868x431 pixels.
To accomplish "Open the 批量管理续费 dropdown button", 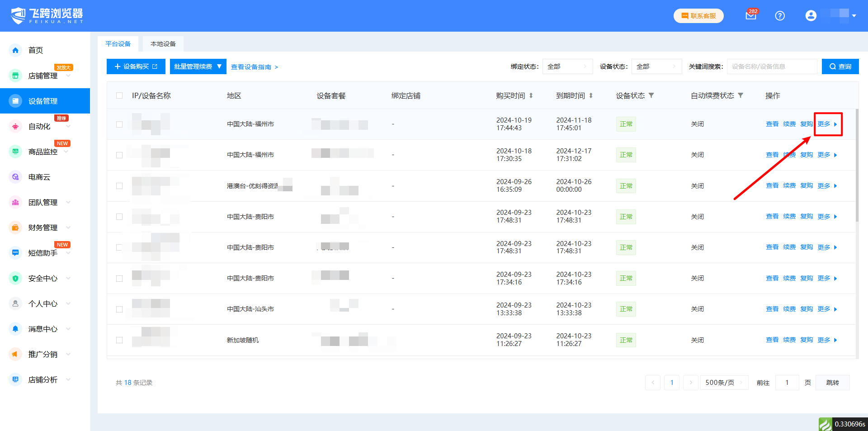I will coord(198,66).
